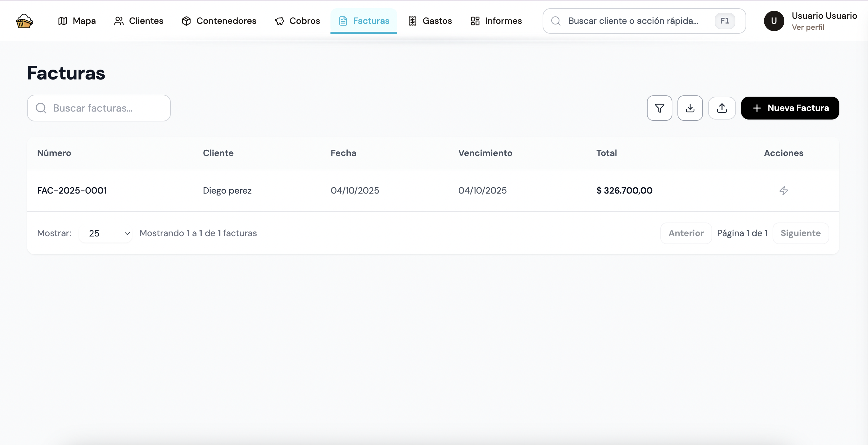Image resolution: width=868 pixels, height=445 pixels.
Task: Expand the Mostrar 25 rows dropdown
Action: tap(106, 233)
